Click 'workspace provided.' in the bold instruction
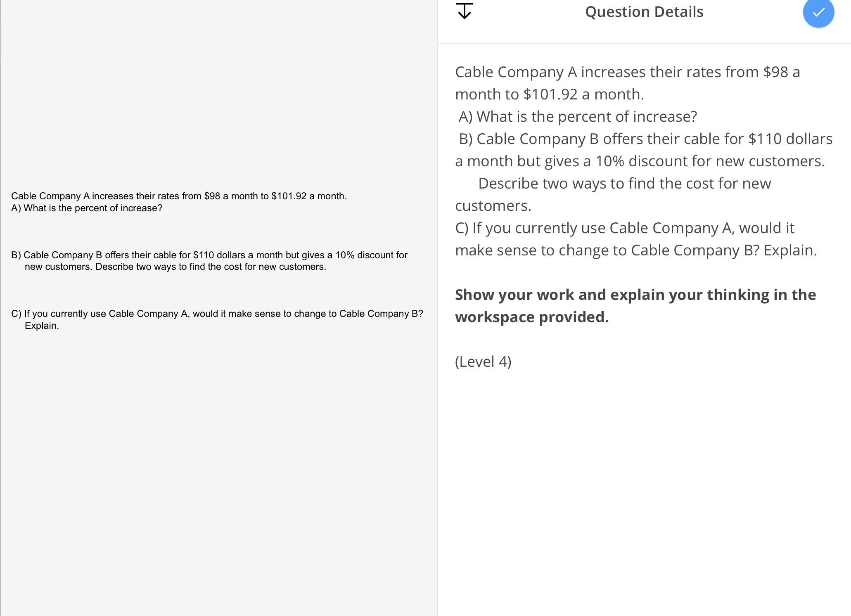 (531, 317)
